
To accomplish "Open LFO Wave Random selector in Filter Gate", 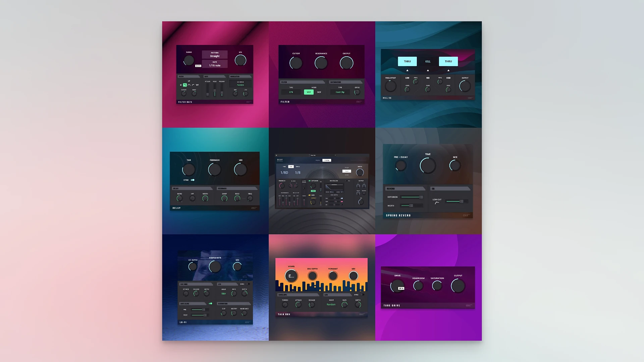I will tap(240, 83).
